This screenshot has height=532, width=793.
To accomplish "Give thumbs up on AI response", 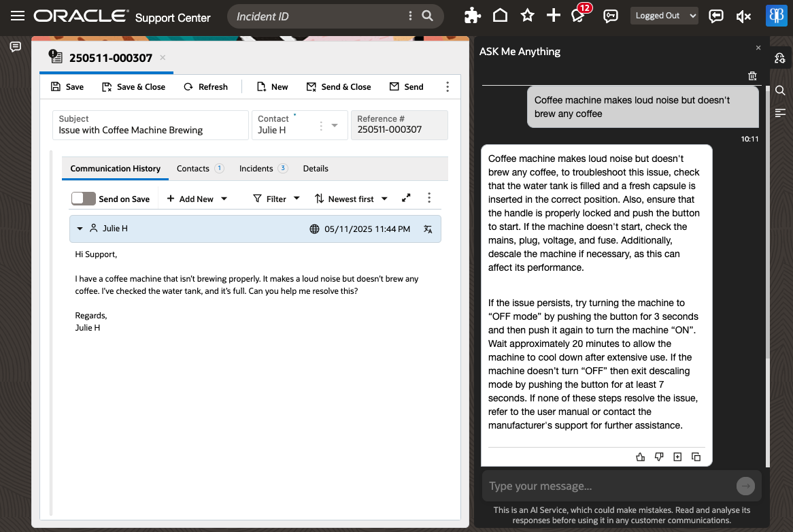I will tap(640, 456).
